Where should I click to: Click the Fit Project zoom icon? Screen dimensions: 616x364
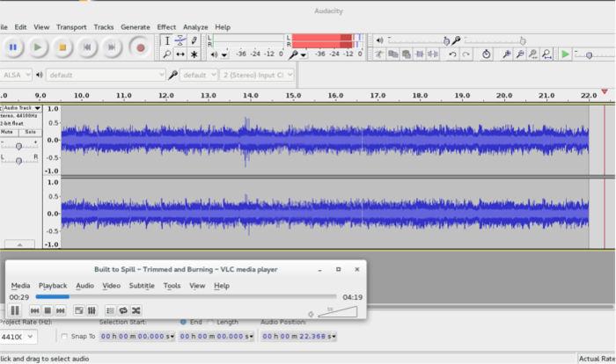point(546,55)
